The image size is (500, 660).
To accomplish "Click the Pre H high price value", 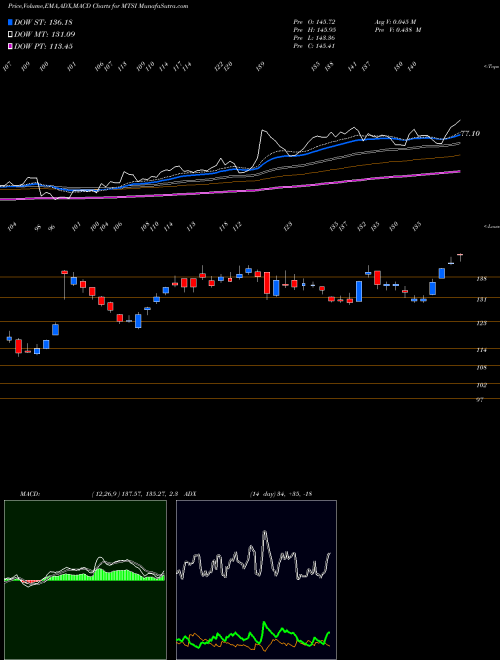I will pyautogui.click(x=314, y=30).
